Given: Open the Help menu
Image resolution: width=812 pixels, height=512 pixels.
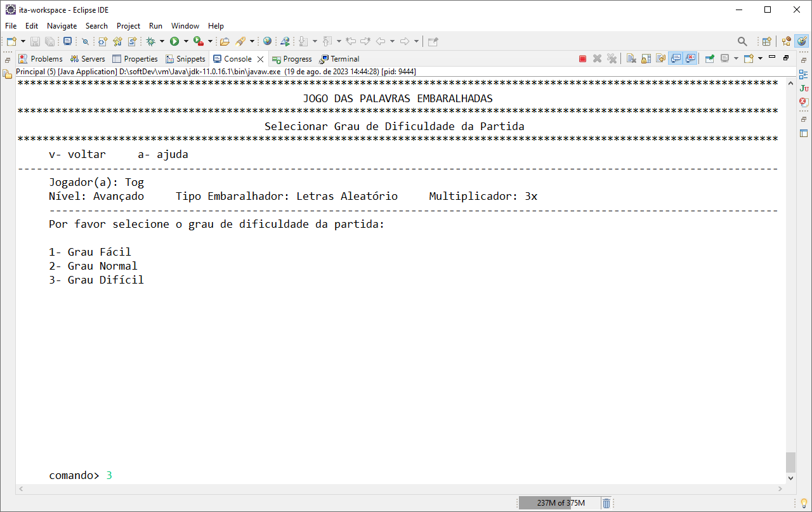Looking at the screenshot, I should [216, 26].
